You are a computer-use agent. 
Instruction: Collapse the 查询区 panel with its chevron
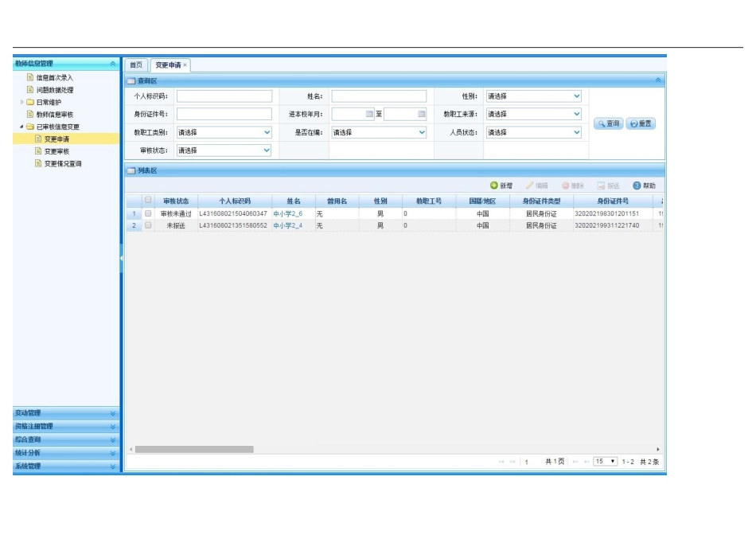[657, 80]
